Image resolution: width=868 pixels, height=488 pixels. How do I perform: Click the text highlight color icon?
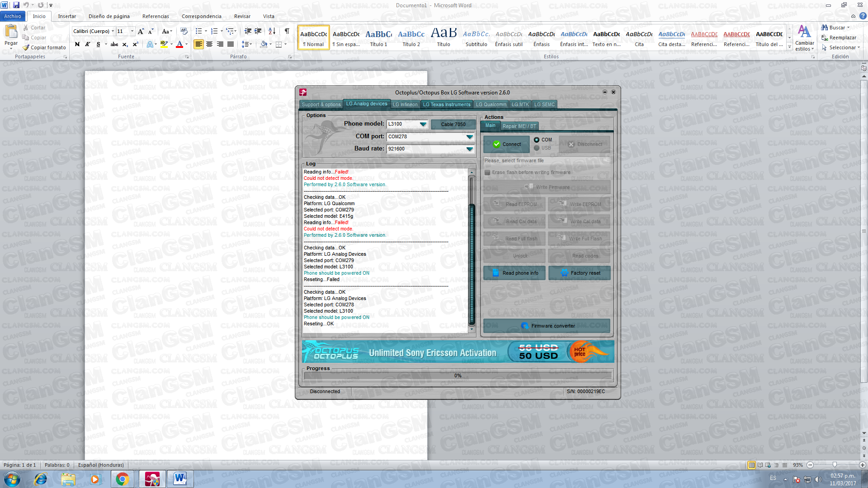pyautogui.click(x=164, y=44)
